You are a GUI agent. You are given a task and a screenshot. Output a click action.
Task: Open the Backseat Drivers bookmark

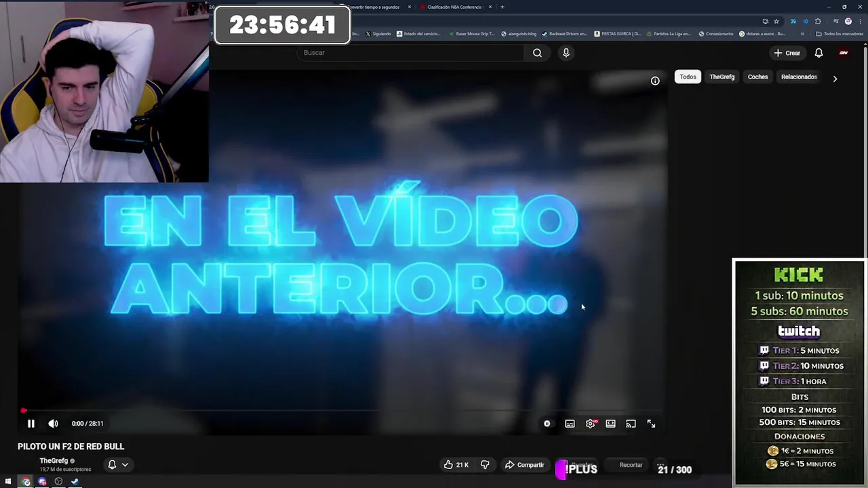[x=564, y=34]
